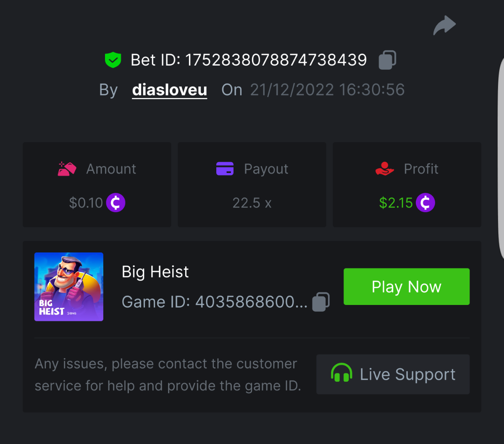This screenshot has width=504, height=444.
Task: Tap the share arrow icon
Action: [444, 26]
